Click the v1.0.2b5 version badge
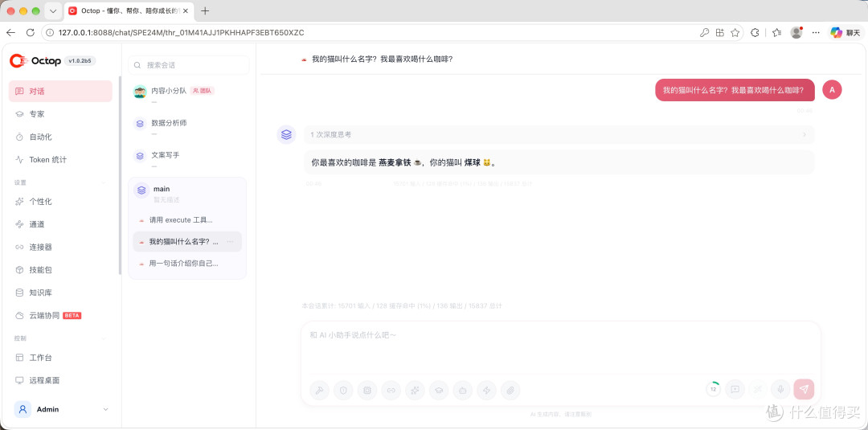 point(80,61)
